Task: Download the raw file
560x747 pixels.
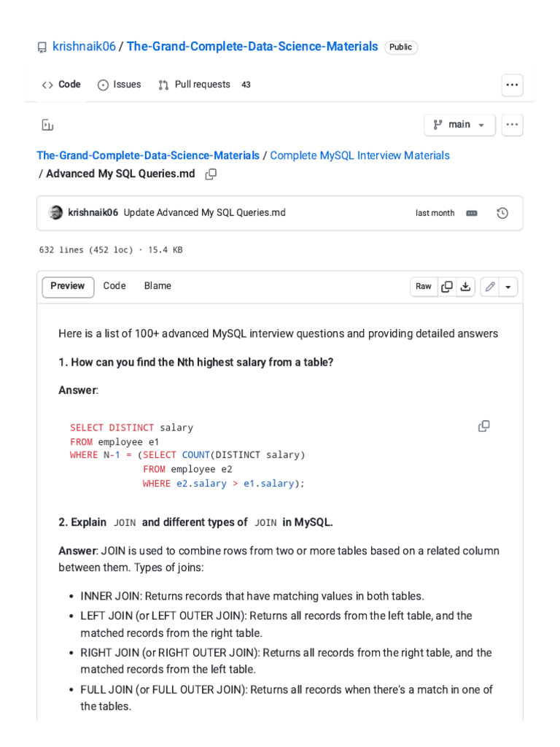Action: tap(465, 287)
